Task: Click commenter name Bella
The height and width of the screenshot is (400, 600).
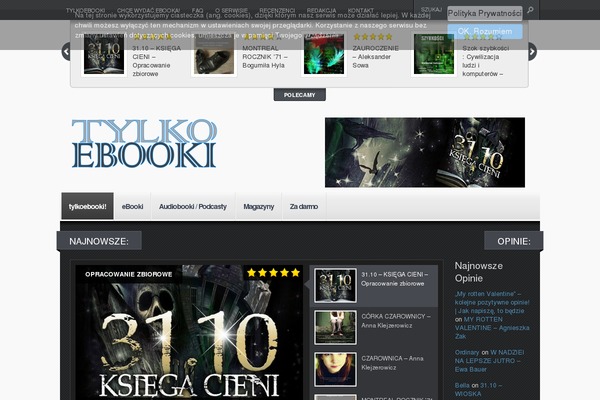Action: (462, 385)
